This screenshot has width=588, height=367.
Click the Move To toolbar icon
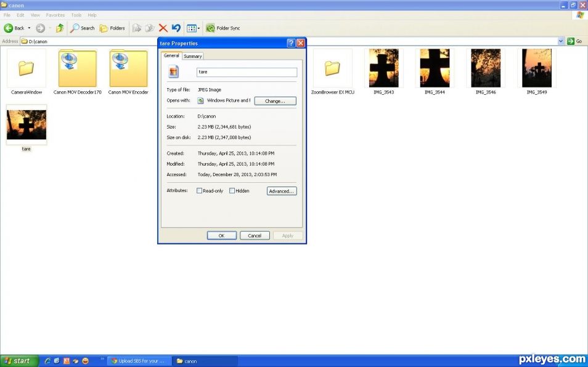[137, 28]
